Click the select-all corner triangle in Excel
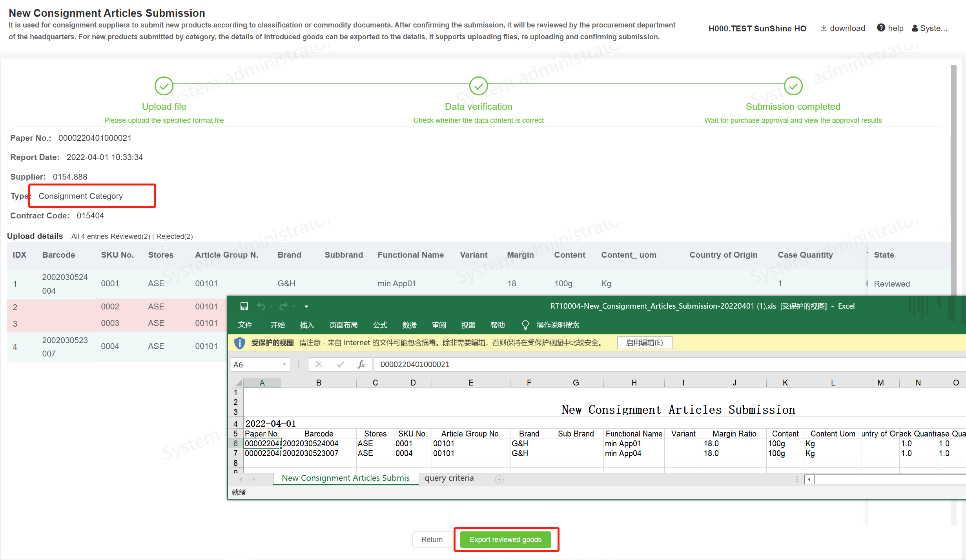This screenshot has height=560, width=966. (238, 382)
